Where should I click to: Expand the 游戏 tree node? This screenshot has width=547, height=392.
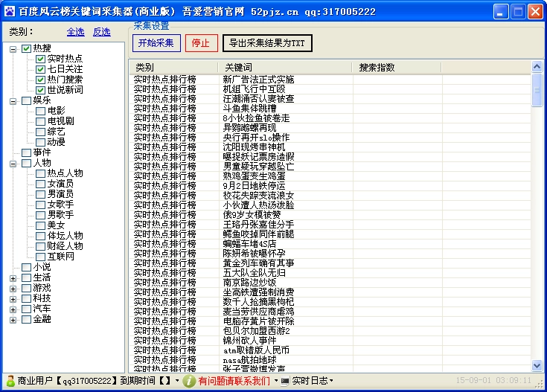pyautogui.click(x=13, y=289)
